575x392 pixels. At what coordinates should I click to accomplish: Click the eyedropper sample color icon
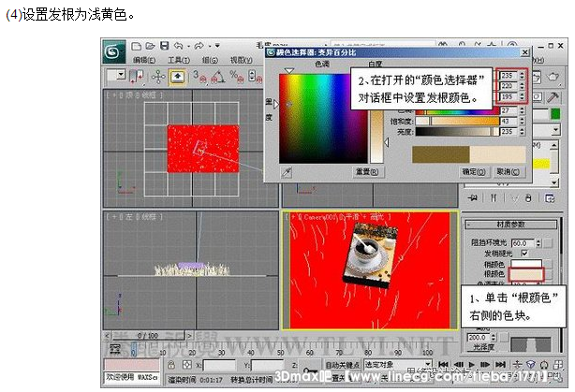point(287,172)
